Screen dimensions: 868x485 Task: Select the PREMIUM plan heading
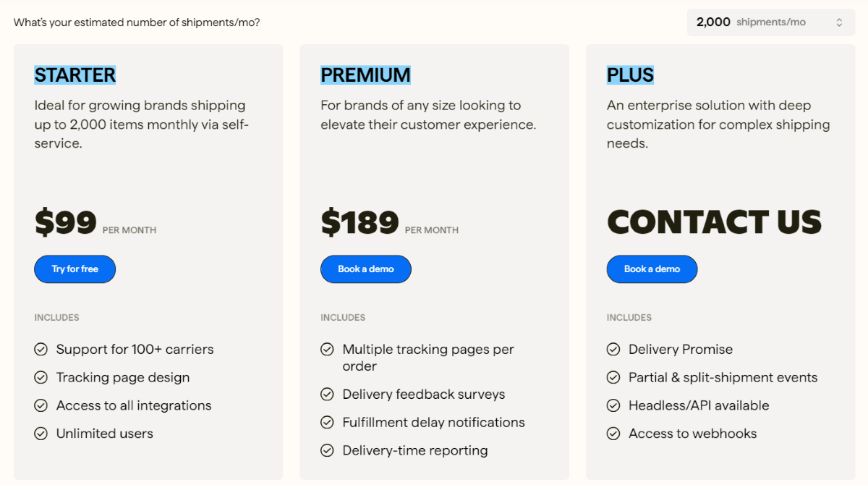coord(365,75)
